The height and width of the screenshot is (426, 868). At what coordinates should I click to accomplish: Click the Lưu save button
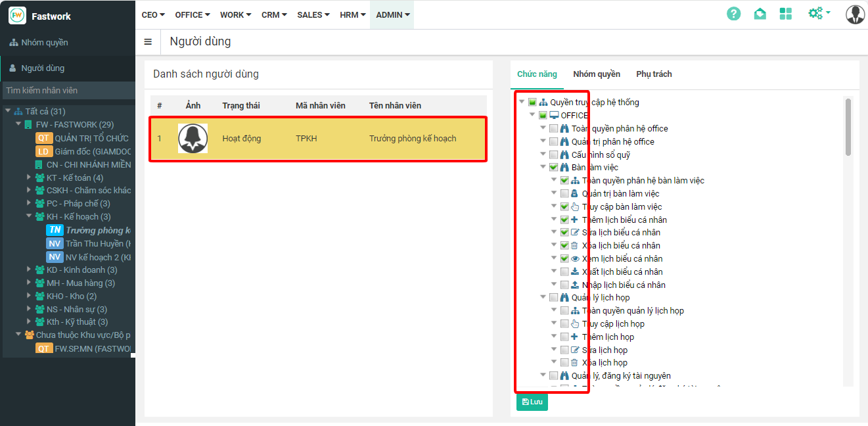[x=532, y=402]
